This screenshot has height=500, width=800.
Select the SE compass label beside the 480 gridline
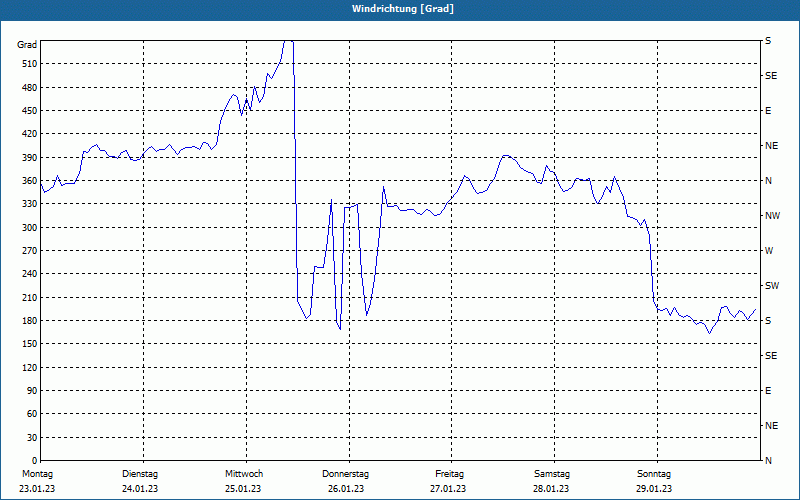[771, 76]
